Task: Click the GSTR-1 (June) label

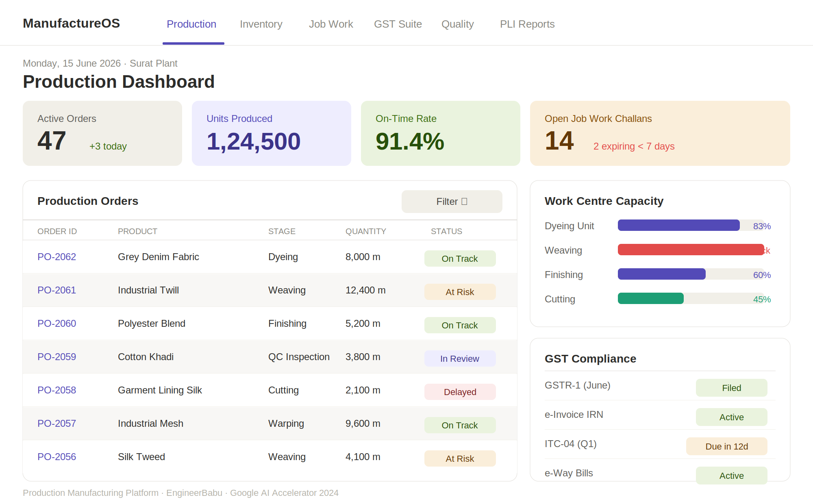Action: (x=578, y=385)
